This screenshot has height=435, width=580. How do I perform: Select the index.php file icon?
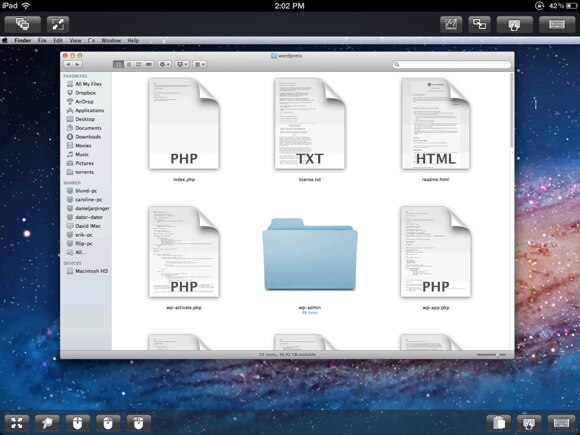click(184, 124)
